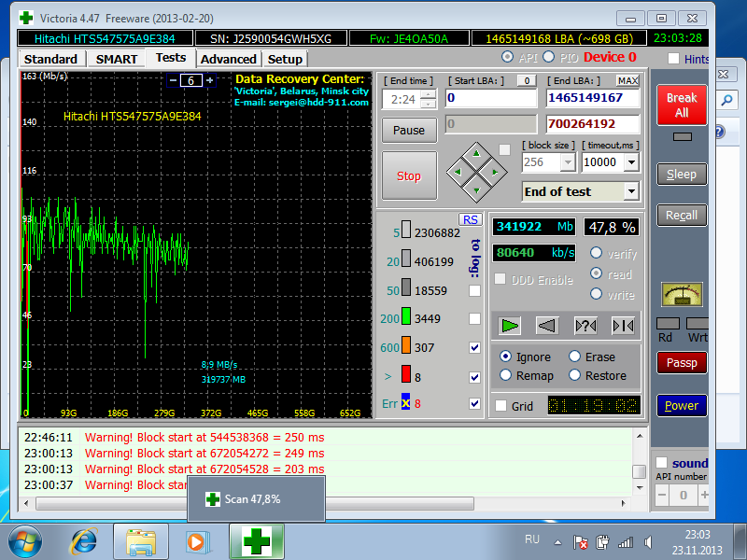Viewport: 747px width, 560px height.
Task: Click the Power button
Action: [x=682, y=406]
